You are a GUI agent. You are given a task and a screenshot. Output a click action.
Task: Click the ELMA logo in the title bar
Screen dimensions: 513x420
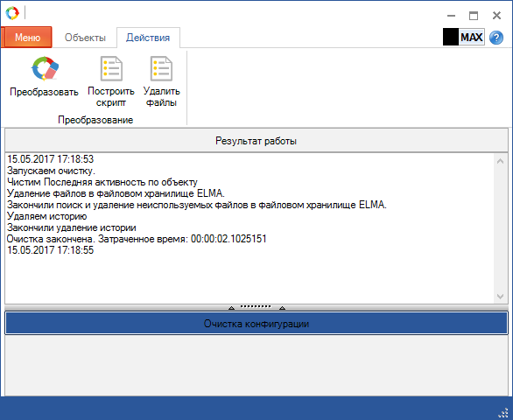pos(12,13)
